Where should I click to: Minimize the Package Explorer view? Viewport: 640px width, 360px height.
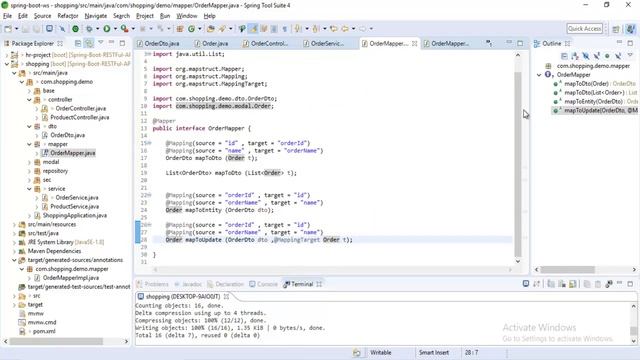click(111, 42)
